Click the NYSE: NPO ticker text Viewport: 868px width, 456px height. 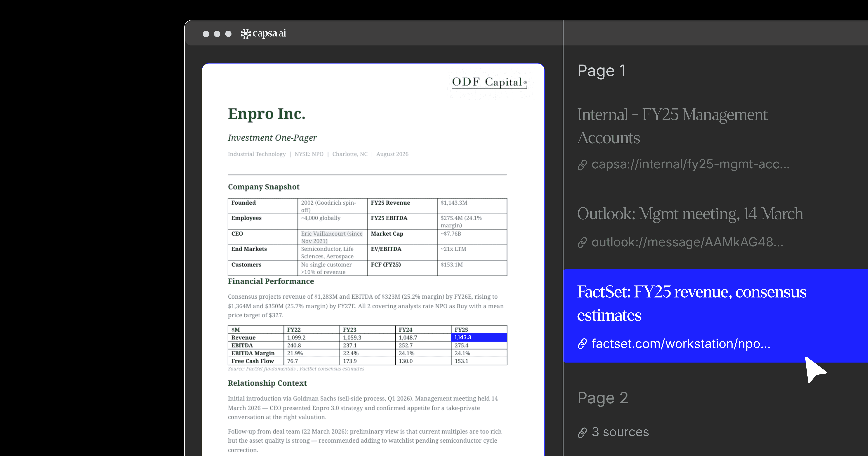(309, 154)
